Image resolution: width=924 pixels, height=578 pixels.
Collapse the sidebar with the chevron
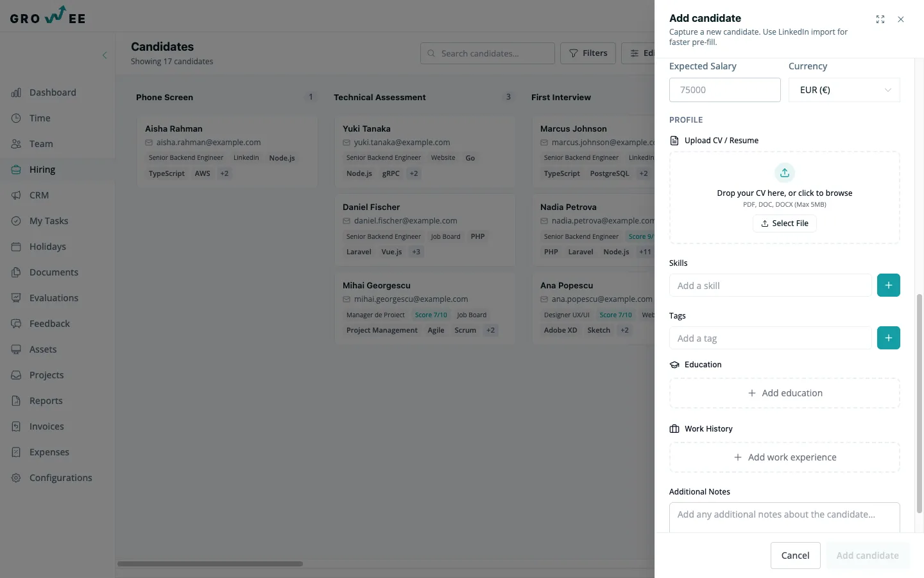(x=105, y=55)
